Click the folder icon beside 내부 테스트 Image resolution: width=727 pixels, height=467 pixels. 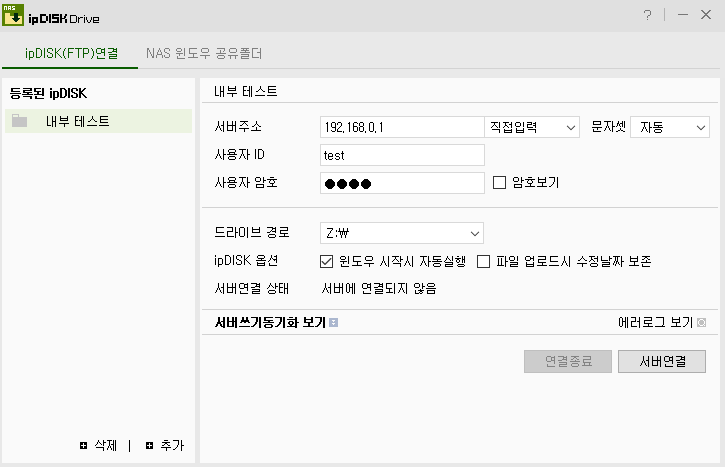click(x=19, y=121)
